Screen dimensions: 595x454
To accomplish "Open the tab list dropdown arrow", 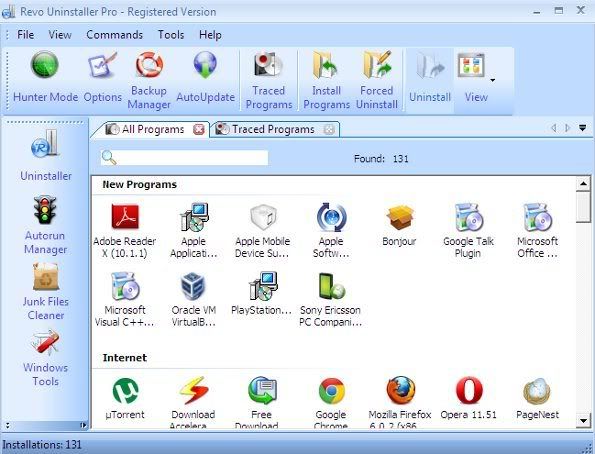I will (x=582, y=128).
